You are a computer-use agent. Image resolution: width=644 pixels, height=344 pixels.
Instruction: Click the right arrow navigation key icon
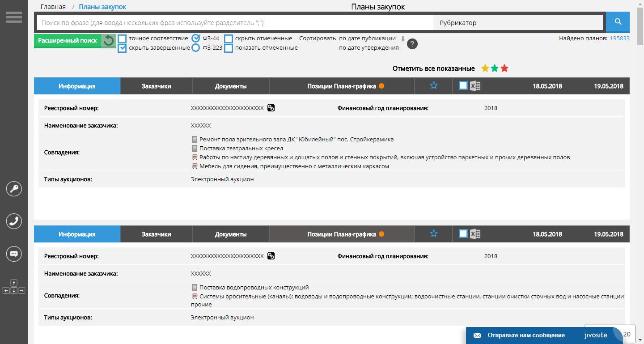[21, 291]
